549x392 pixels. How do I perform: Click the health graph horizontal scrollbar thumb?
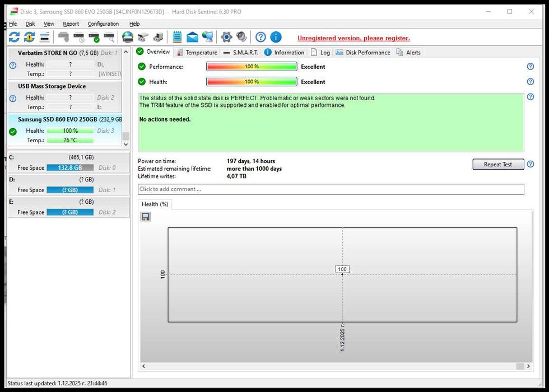click(x=520, y=366)
